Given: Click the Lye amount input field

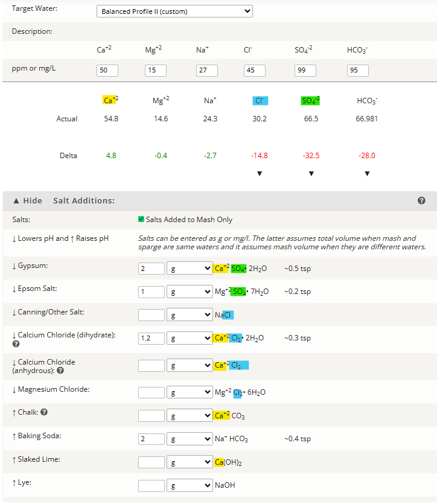Looking at the screenshot, I should [x=151, y=485].
